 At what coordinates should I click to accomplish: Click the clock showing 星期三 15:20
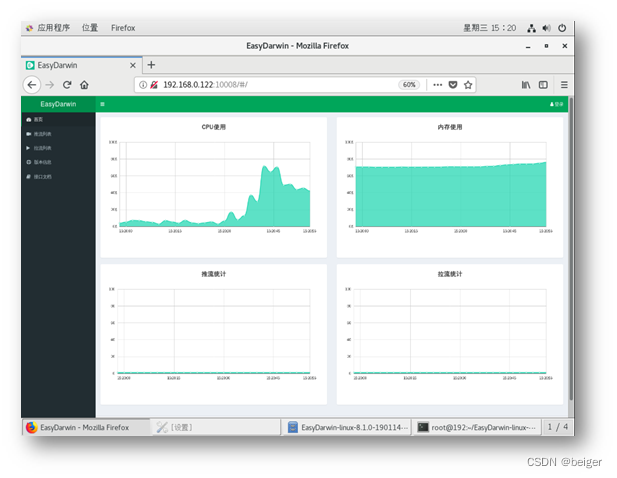coord(490,28)
